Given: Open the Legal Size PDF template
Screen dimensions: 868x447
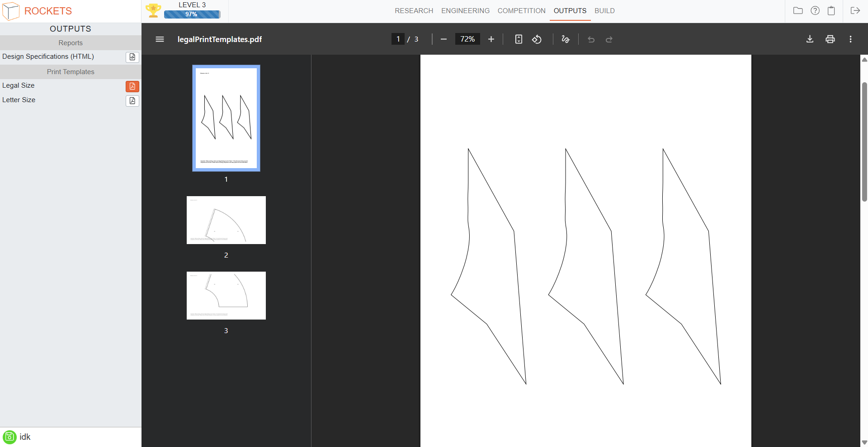Looking at the screenshot, I should point(132,86).
